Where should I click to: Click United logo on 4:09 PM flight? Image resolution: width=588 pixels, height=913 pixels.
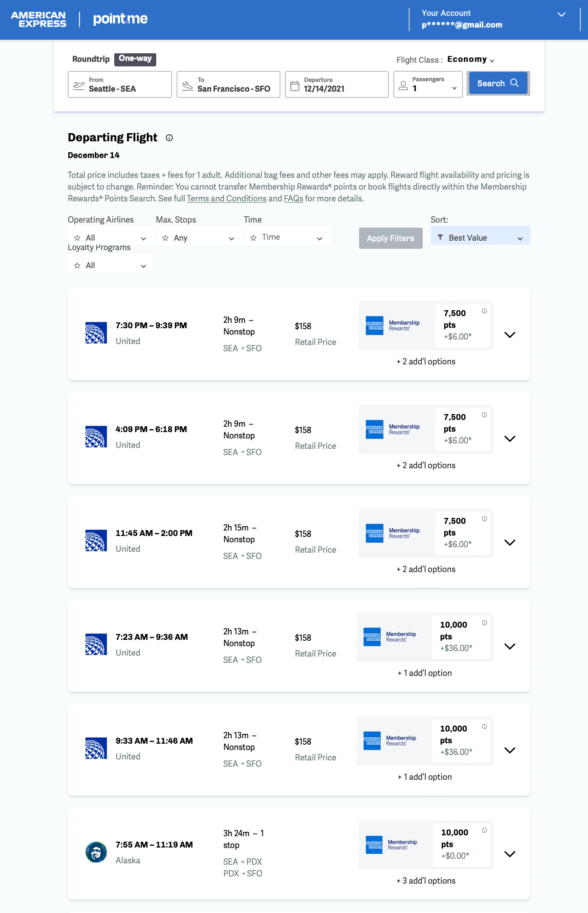(96, 437)
